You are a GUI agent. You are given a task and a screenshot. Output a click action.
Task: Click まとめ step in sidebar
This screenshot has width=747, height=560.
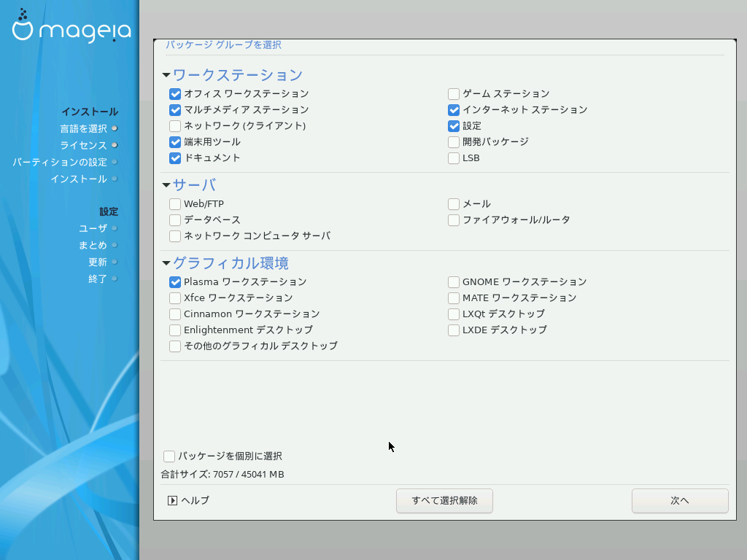coord(93,245)
